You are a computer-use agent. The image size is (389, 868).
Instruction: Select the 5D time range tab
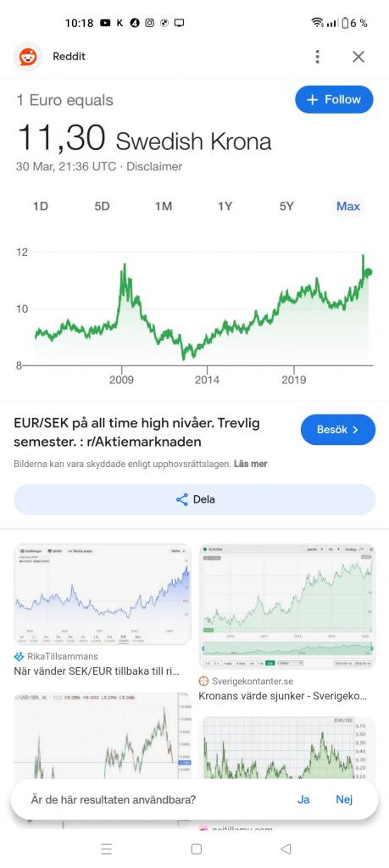(102, 207)
